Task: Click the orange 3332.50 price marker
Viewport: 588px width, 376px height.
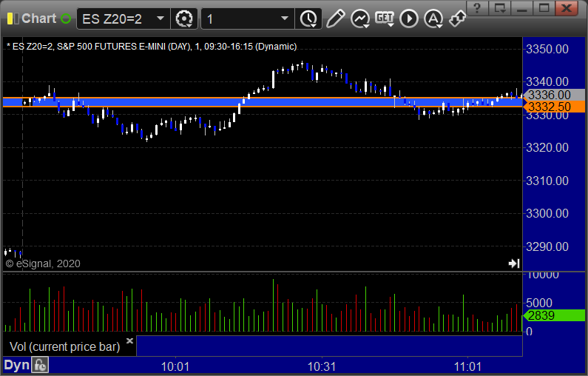Action: point(554,107)
